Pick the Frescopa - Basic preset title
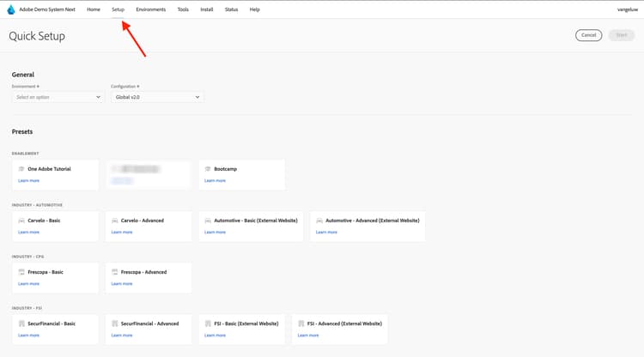Image resolution: width=644 pixels, height=357 pixels. point(46,272)
